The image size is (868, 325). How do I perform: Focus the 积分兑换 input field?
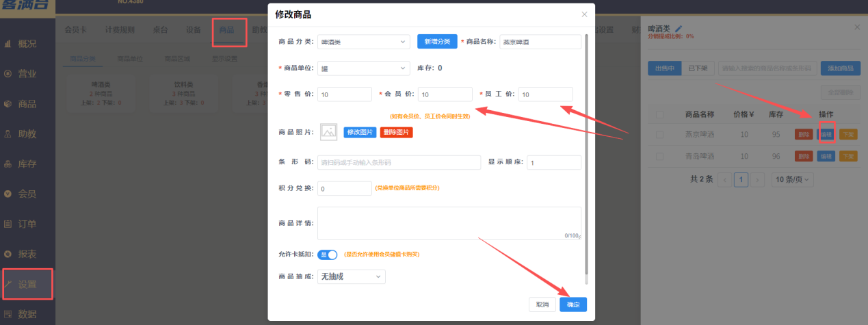pyautogui.click(x=345, y=188)
